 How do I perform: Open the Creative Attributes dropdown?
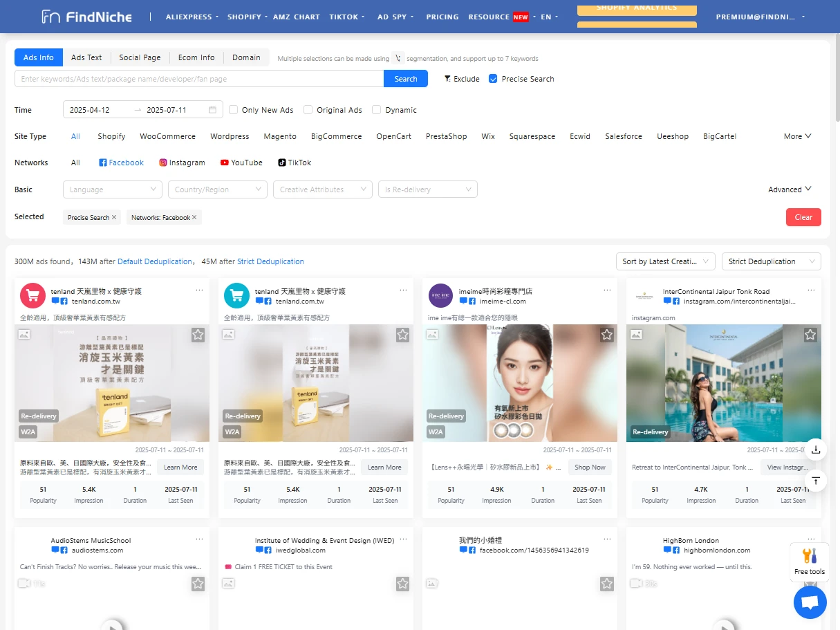pos(323,189)
